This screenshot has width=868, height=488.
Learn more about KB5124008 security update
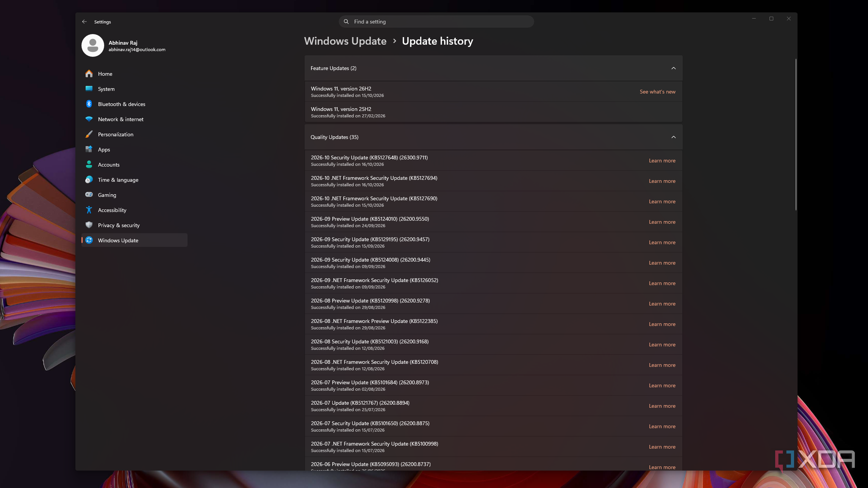pyautogui.click(x=662, y=263)
